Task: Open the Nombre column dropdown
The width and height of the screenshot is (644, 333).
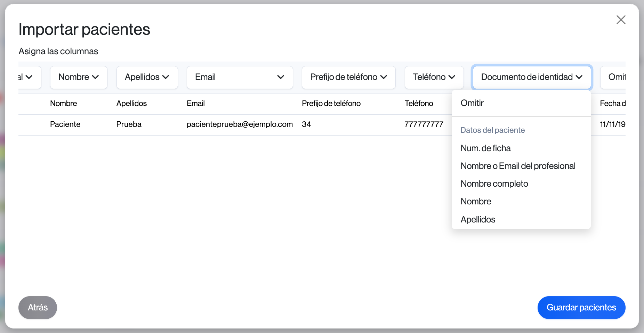Action: (x=79, y=77)
